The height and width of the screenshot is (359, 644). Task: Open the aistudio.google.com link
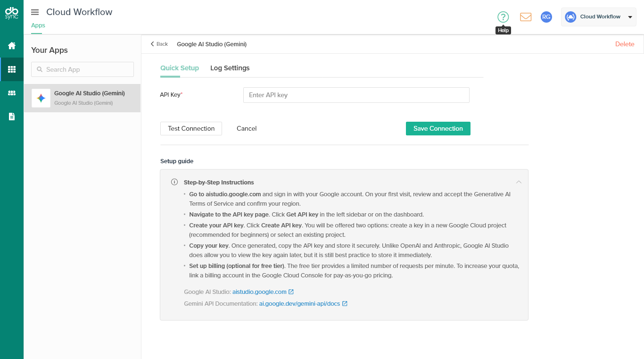click(x=260, y=292)
